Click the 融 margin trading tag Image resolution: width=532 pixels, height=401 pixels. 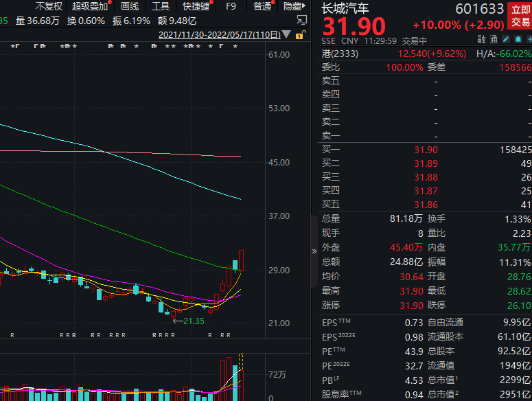point(481,40)
